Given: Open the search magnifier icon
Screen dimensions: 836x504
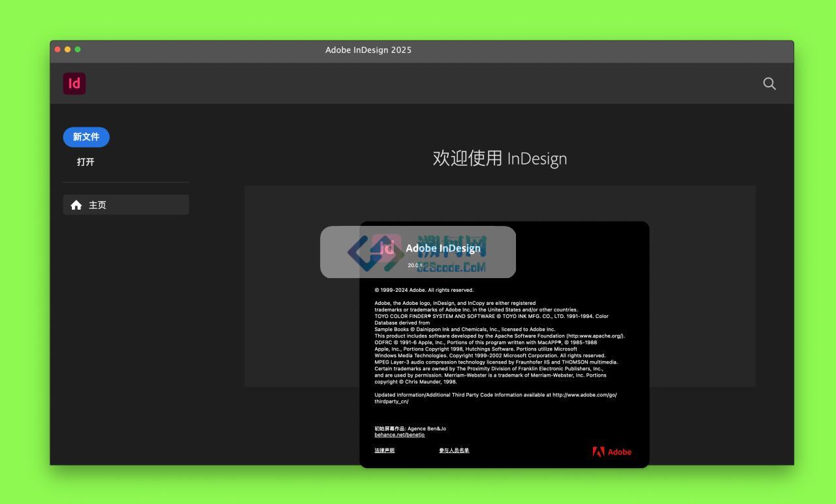Looking at the screenshot, I should pyautogui.click(x=769, y=84).
